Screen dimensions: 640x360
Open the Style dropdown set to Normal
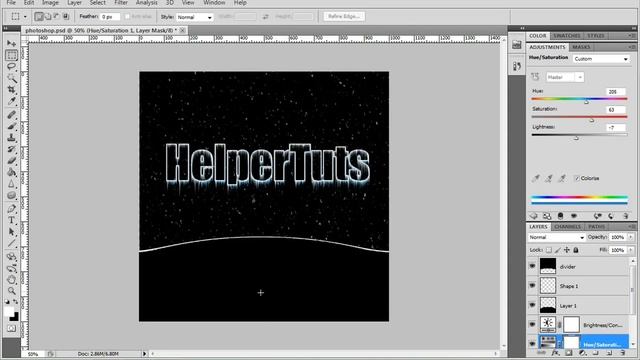coord(194,17)
